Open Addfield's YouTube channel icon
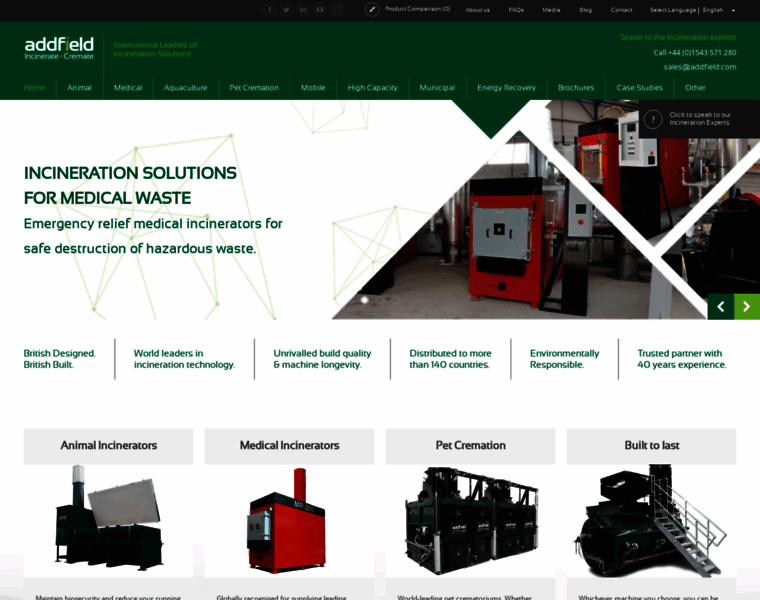The height and width of the screenshot is (600, 760). point(321,10)
